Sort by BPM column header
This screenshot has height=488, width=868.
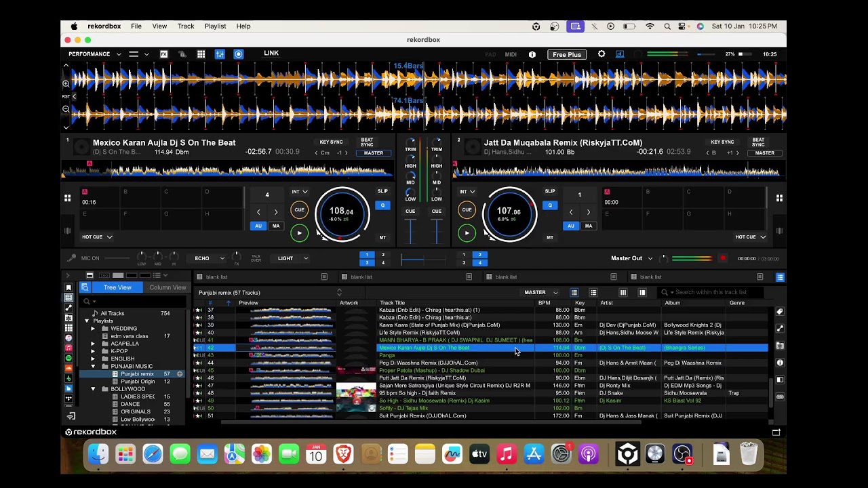545,303
